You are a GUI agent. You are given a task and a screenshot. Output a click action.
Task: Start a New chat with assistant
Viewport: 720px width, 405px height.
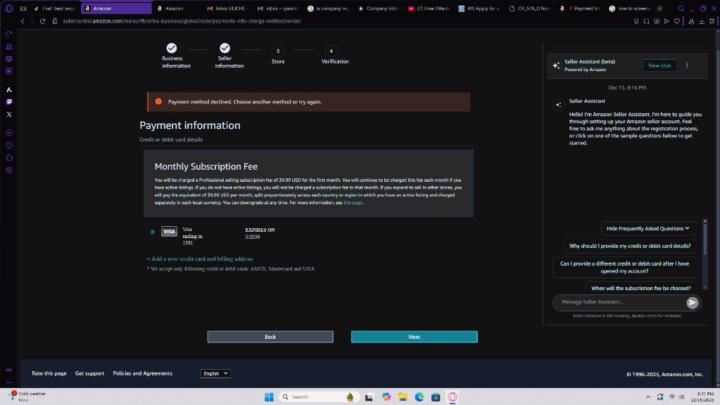(x=659, y=66)
